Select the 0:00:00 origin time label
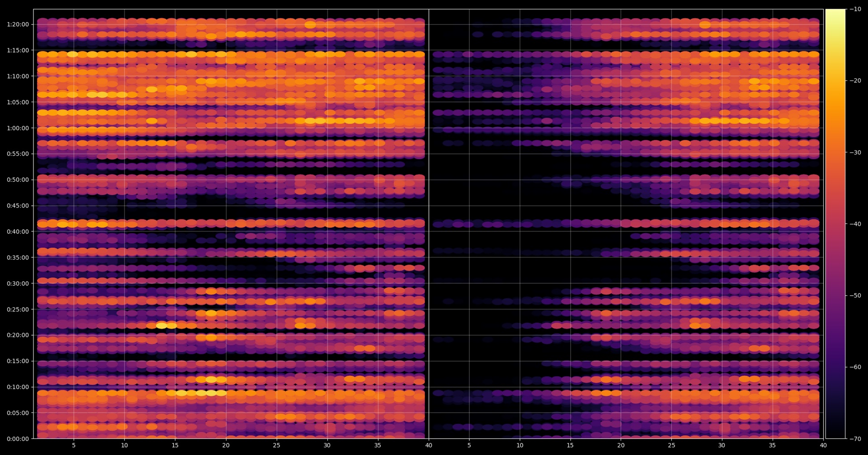 [x=18, y=439]
